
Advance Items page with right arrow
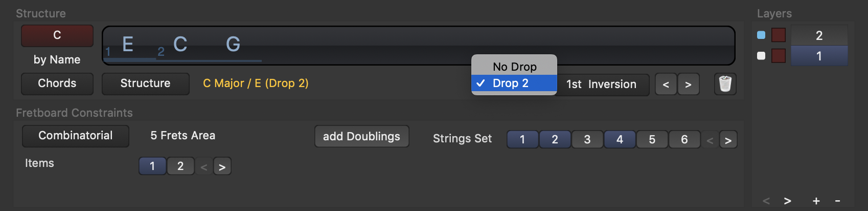pyautogui.click(x=222, y=167)
